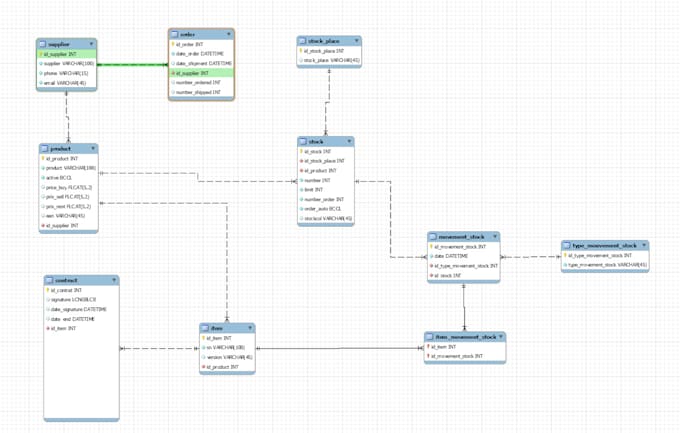The height and width of the screenshot is (433, 680).
Task: Select signature LONGBLOB column in contract
Action: click(82, 300)
